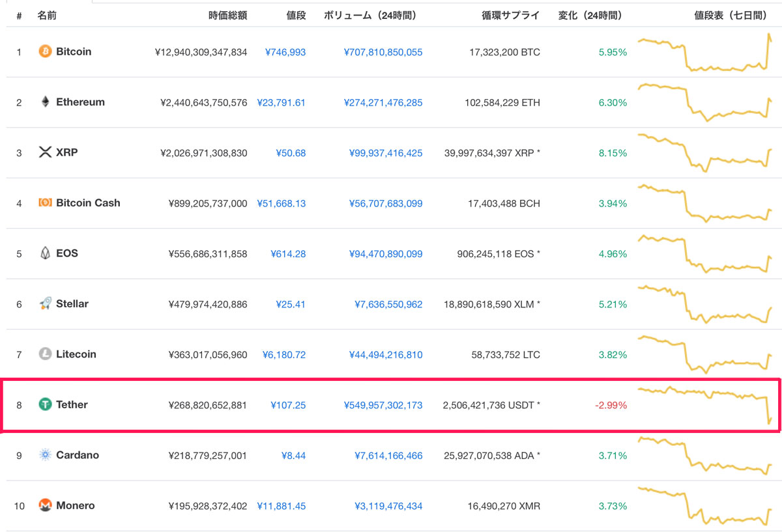Viewport: 782px width, 532px height.
Task: Click the Bitcoin Cash logo icon
Action: pyautogui.click(x=45, y=203)
